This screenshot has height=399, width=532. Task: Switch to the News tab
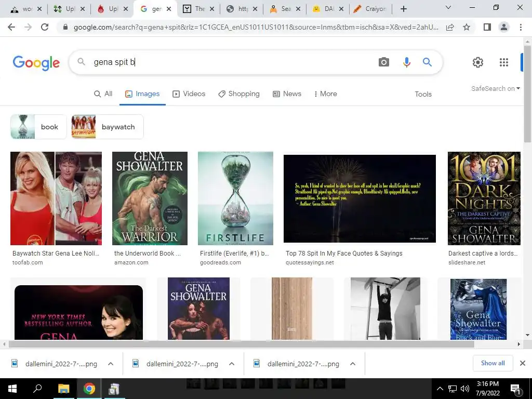click(287, 94)
